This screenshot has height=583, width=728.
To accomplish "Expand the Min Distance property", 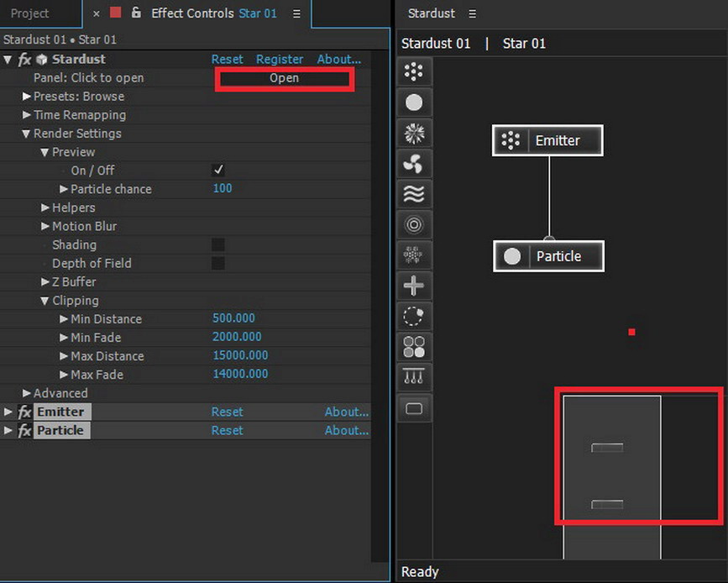I will [64, 319].
